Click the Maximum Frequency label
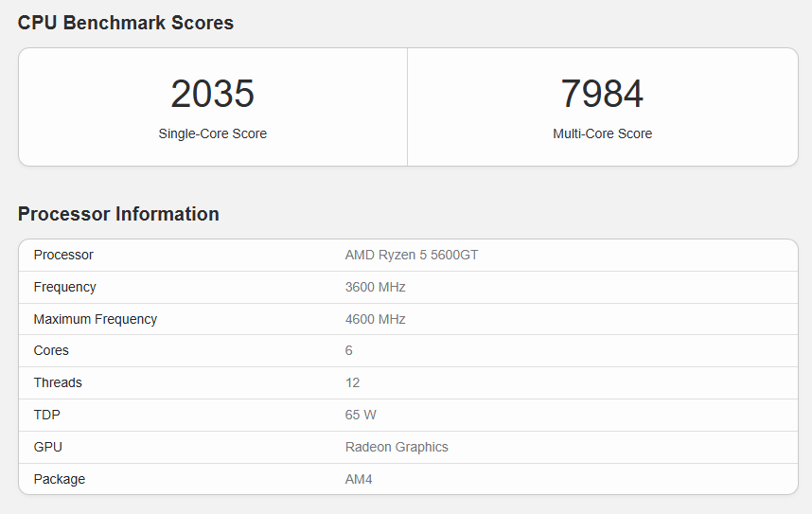The width and height of the screenshot is (812, 514). (96, 319)
